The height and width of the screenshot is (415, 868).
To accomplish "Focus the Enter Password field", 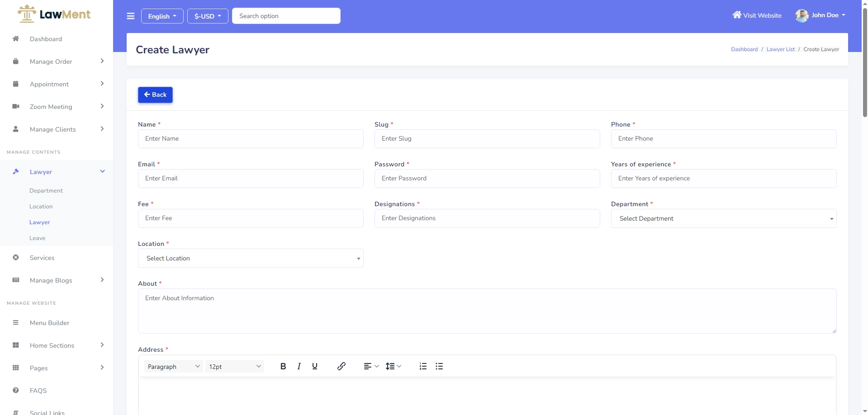I will point(487,179).
